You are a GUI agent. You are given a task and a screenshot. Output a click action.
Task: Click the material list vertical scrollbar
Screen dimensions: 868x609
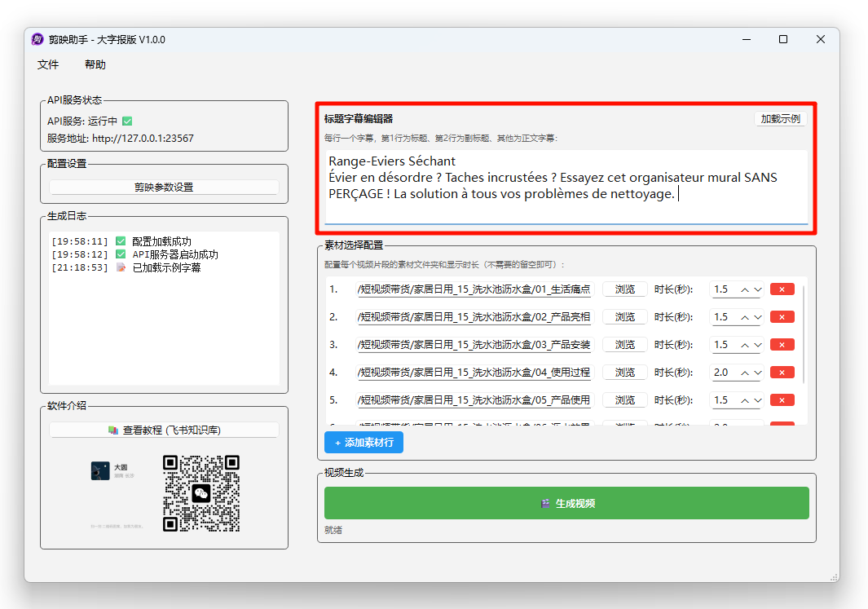pyautogui.click(x=804, y=334)
